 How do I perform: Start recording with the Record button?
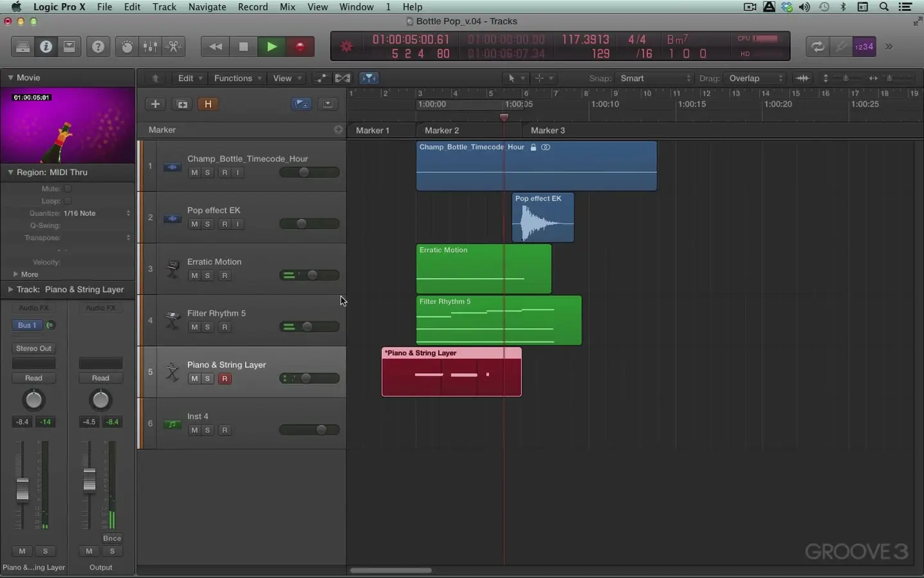300,47
